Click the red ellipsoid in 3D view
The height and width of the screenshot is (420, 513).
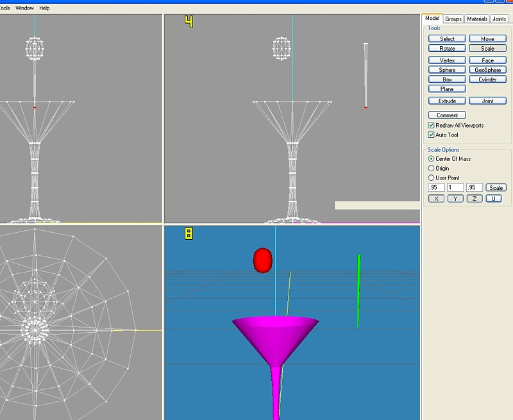[263, 260]
